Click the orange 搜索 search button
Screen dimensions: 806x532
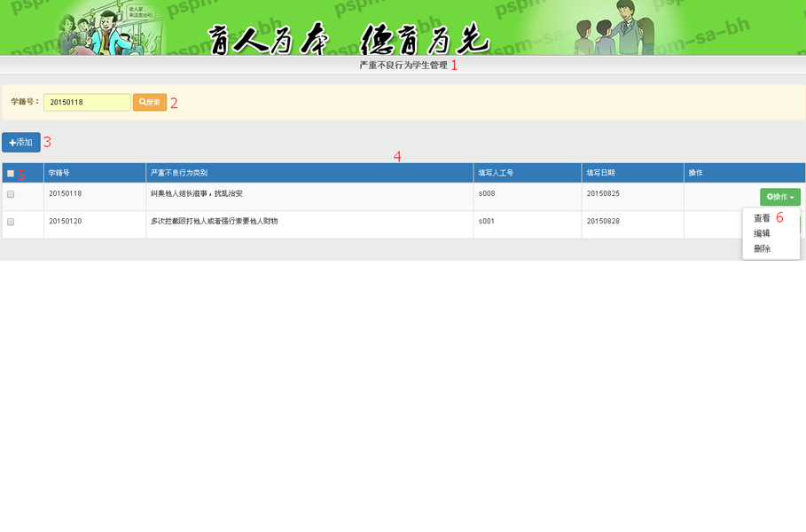coord(150,103)
